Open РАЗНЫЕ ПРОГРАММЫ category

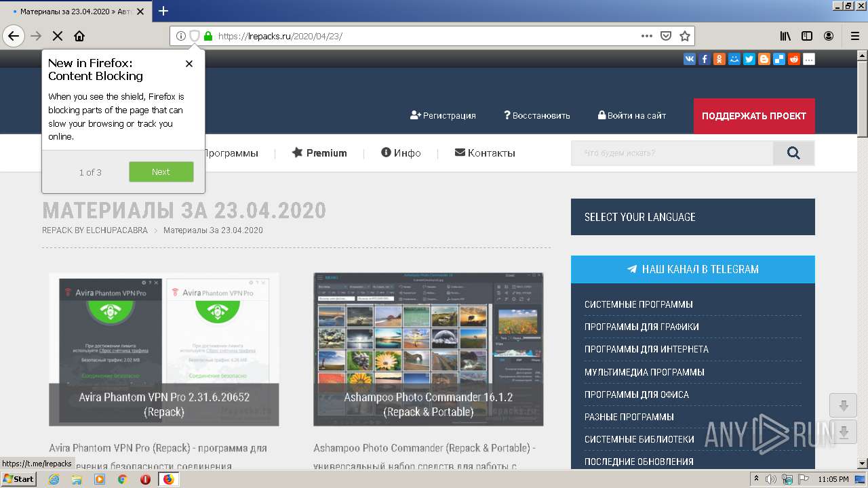[629, 417]
